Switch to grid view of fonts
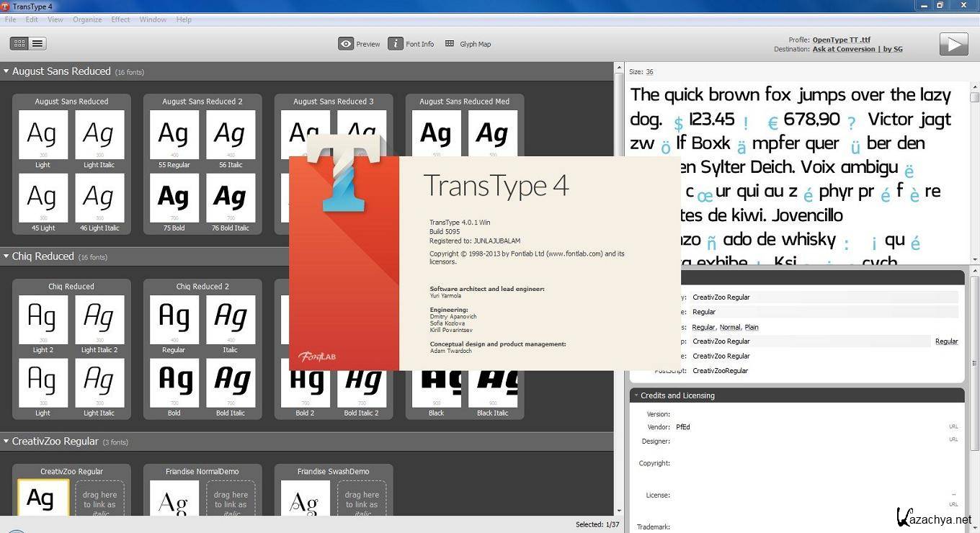Image resolution: width=980 pixels, height=533 pixels. coord(19,44)
